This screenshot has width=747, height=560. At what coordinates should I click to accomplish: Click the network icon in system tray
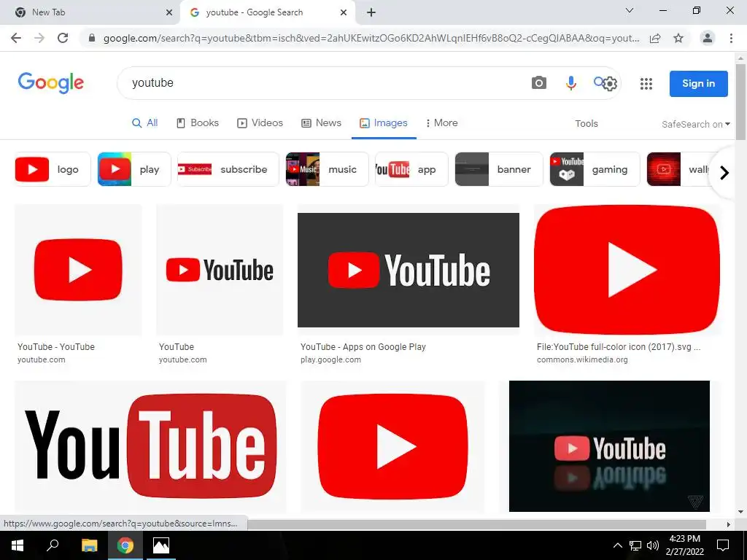click(x=635, y=545)
